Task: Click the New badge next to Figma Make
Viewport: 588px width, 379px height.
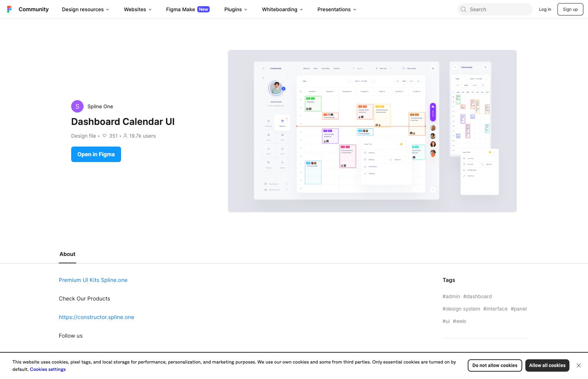Action: (x=203, y=9)
